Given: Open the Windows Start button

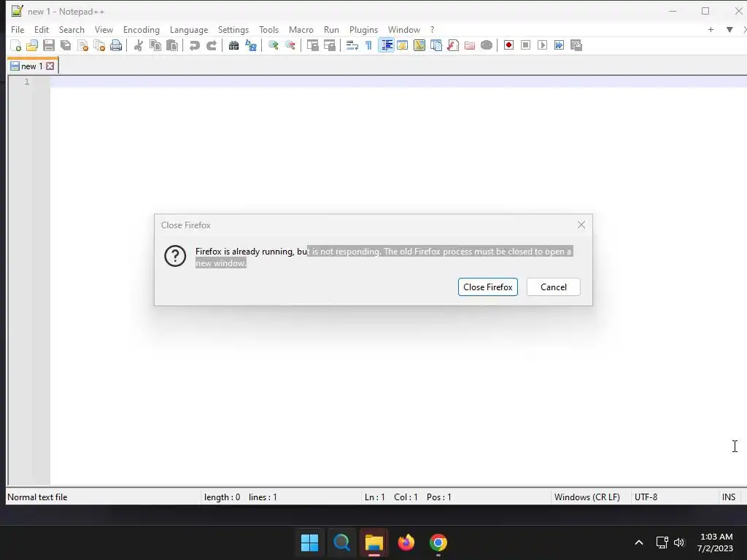Looking at the screenshot, I should pos(309,542).
